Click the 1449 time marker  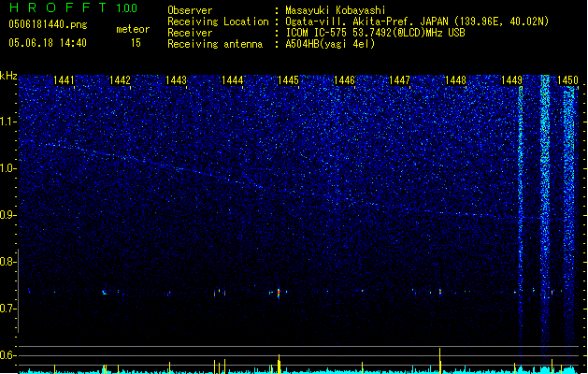[512, 80]
